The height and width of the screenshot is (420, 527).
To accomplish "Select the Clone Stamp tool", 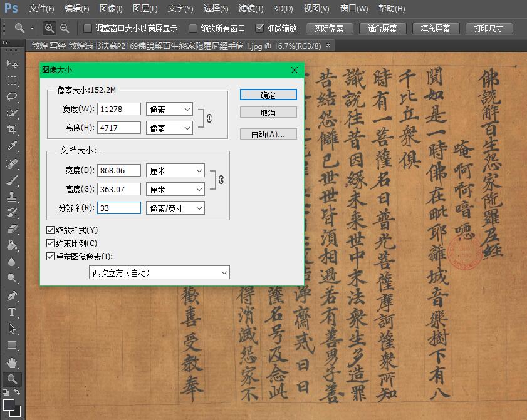I will (x=12, y=197).
